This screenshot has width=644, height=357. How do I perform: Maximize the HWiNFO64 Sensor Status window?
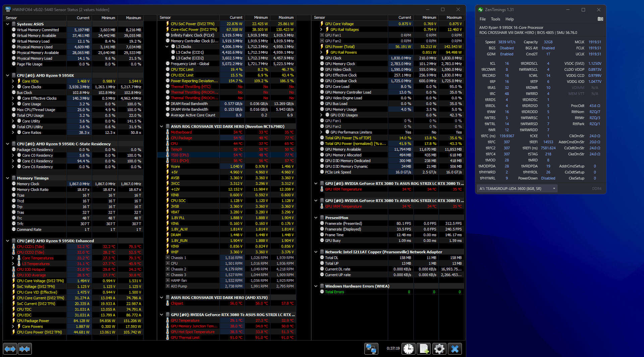[x=443, y=9]
